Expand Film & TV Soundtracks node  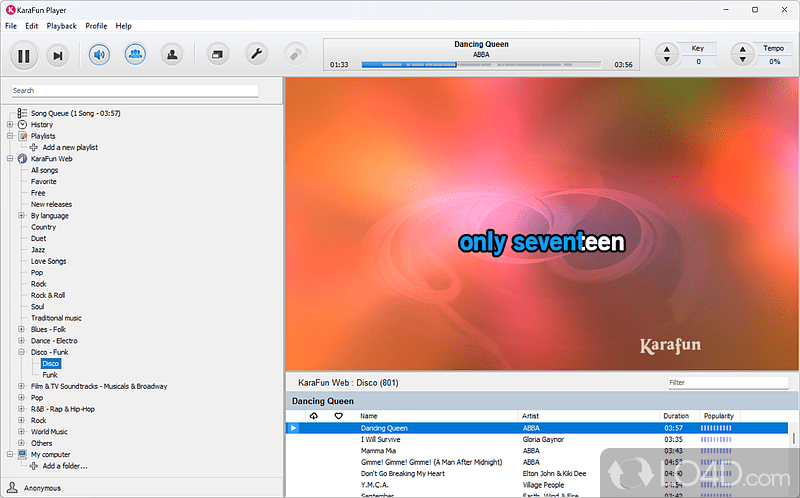click(x=21, y=386)
